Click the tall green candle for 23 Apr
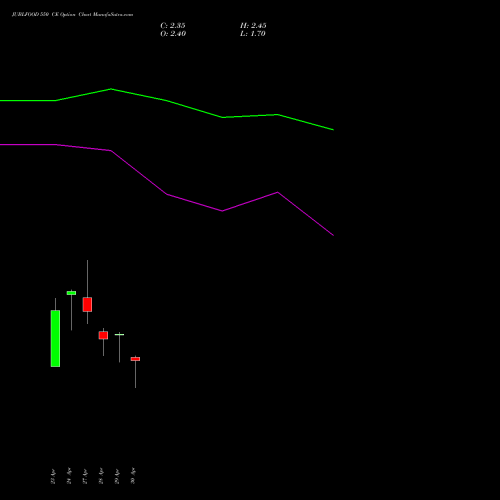The image size is (500, 500). pyautogui.click(x=55, y=338)
